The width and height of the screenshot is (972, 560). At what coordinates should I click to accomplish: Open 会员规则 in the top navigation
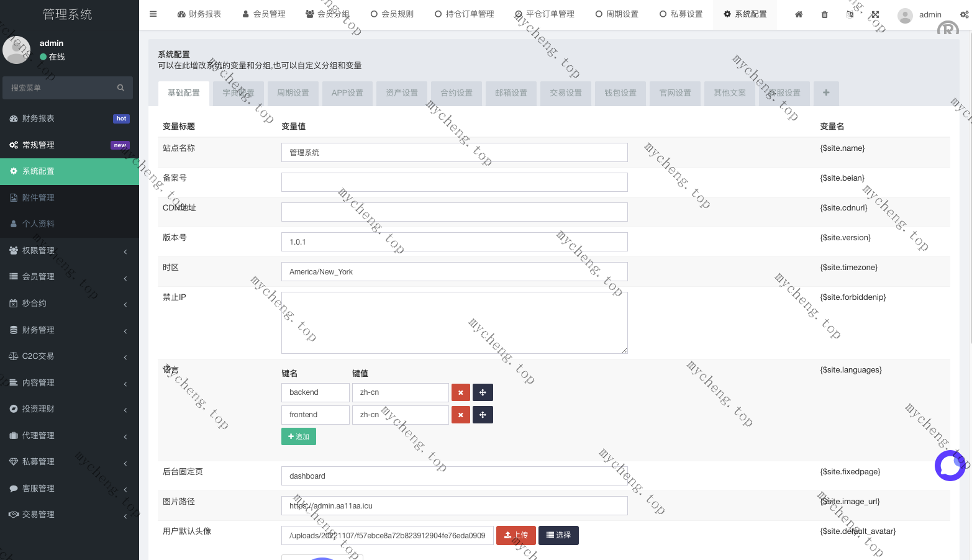[392, 14]
